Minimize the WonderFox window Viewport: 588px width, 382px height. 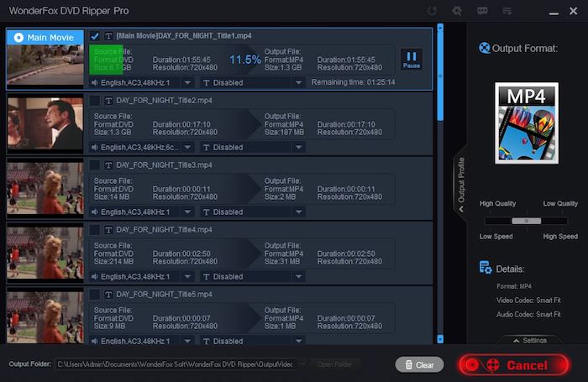[x=554, y=13]
